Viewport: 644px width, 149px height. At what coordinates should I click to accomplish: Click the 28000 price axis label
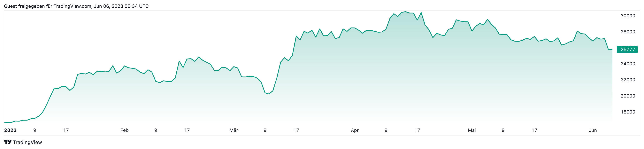coord(628,32)
